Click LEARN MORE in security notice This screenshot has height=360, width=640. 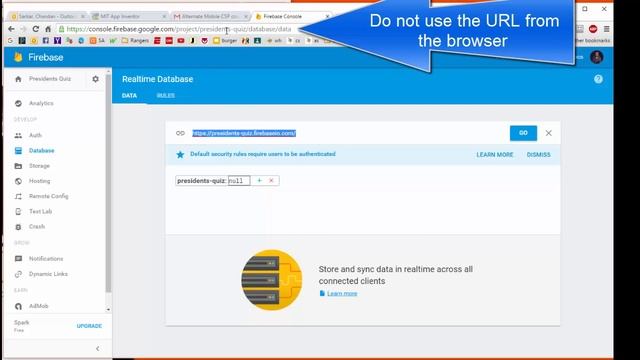click(495, 155)
